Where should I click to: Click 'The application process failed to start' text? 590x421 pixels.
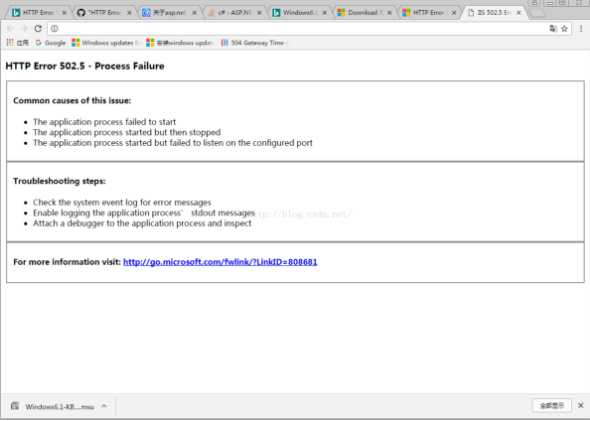coord(104,122)
